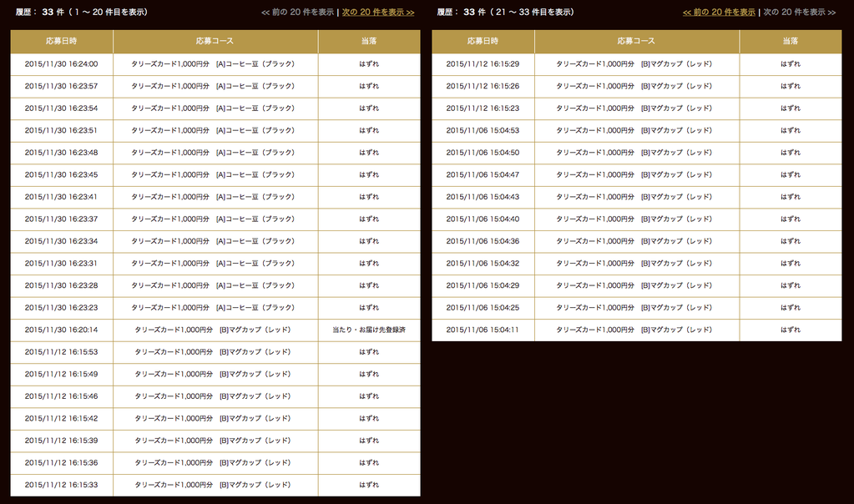Viewport: 854px width, 504px height.
Task: Select date 2015/11/30 16:23:57
Action: tap(62, 86)
